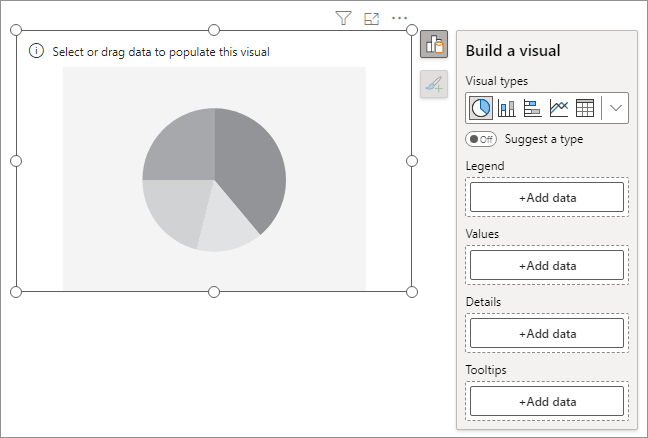
Task: Pick the stacked bar chart visual type
Action: tap(533, 108)
